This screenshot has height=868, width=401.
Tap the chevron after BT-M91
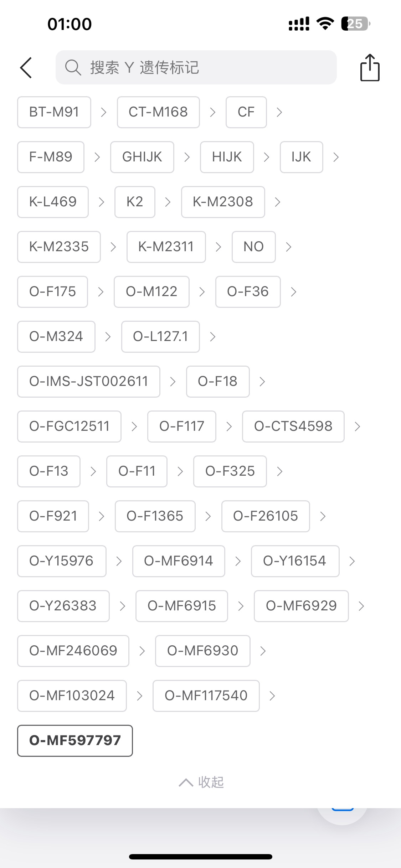pyautogui.click(x=104, y=112)
